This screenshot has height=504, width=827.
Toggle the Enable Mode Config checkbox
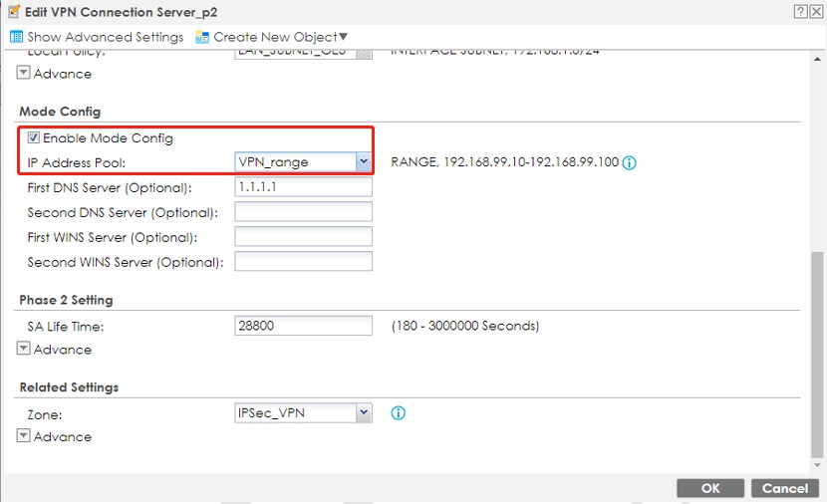point(34,138)
